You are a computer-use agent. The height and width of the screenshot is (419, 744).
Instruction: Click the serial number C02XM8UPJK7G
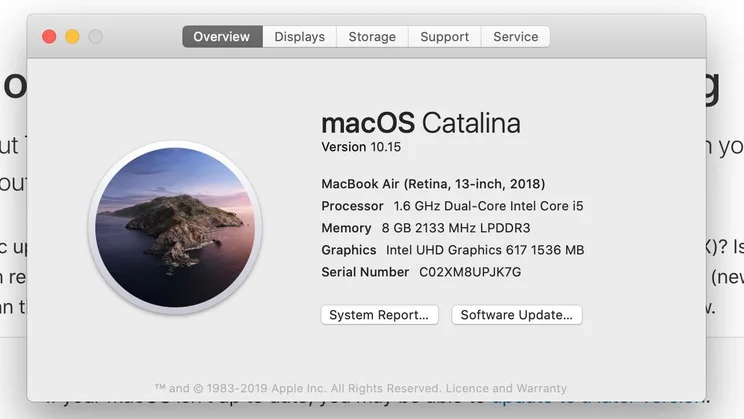tap(470, 272)
